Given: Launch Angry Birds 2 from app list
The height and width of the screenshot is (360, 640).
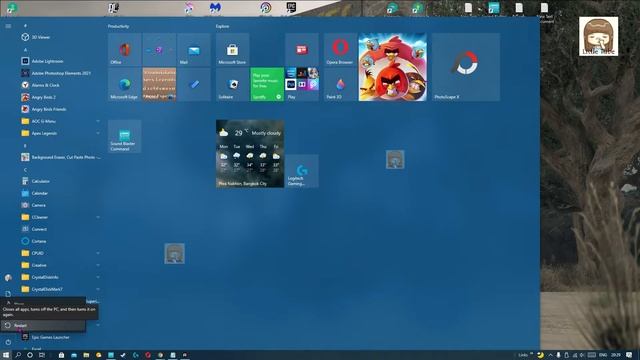Looking at the screenshot, I should (x=59, y=97).
